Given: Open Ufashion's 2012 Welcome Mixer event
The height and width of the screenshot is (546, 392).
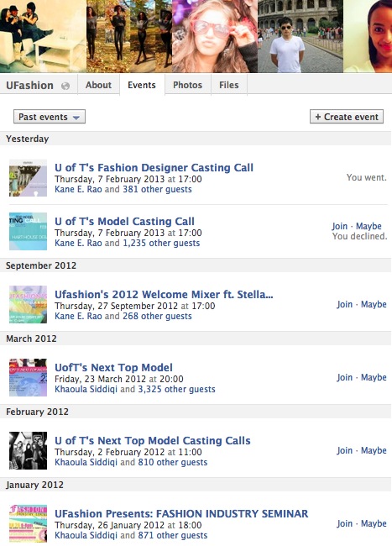Looking at the screenshot, I should 164,294.
